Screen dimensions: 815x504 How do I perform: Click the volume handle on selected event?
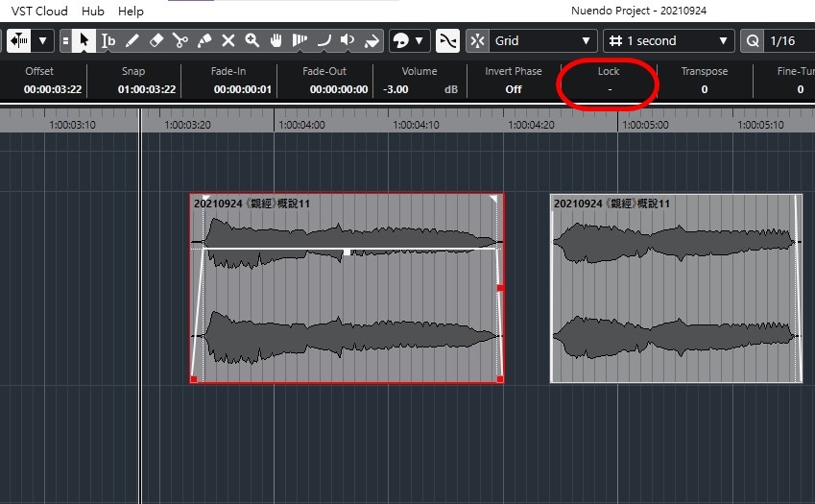coord(347,252)
